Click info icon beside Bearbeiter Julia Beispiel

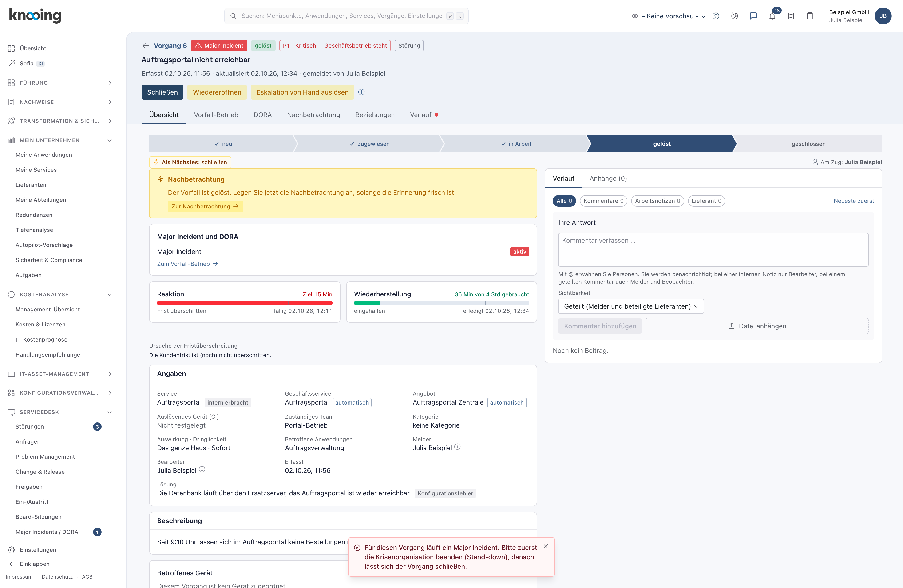[202, 469]
